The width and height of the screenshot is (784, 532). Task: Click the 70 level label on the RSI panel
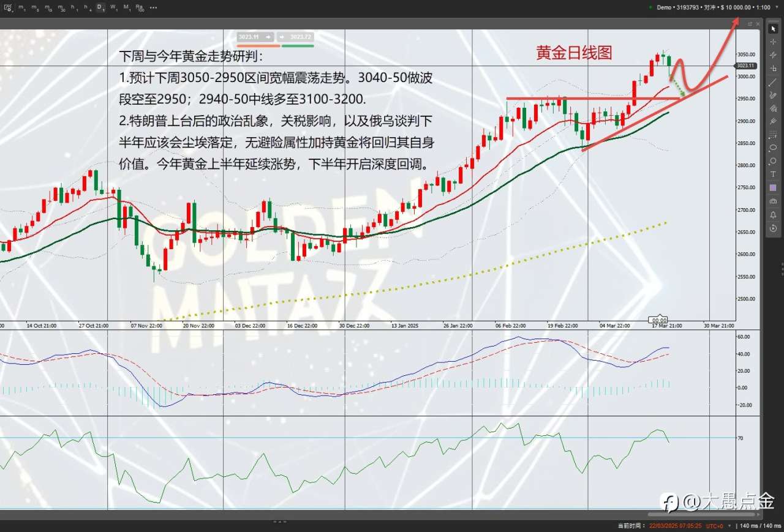pyautogui.click(x=741, y=438)
